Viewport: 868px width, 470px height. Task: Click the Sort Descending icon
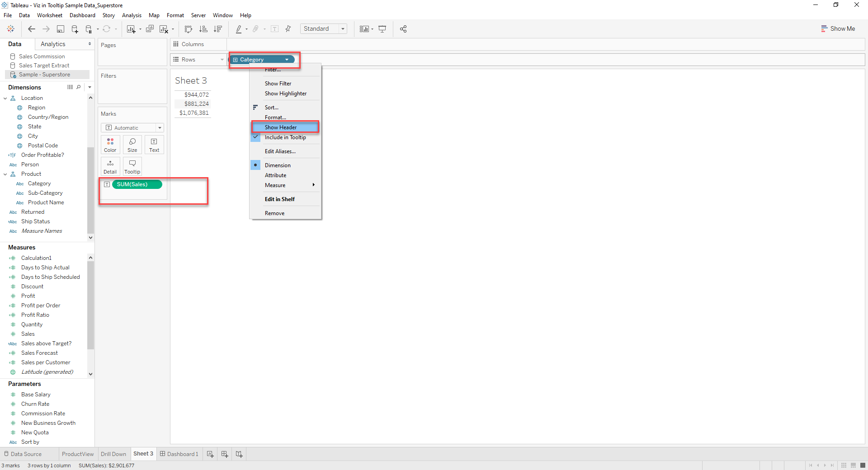(x=218, y=29)
